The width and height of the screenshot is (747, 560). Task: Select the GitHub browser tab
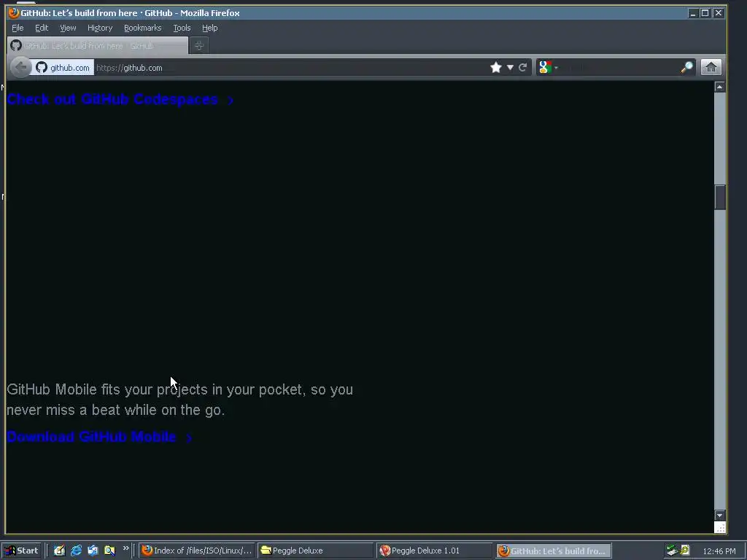click(98, 46)
